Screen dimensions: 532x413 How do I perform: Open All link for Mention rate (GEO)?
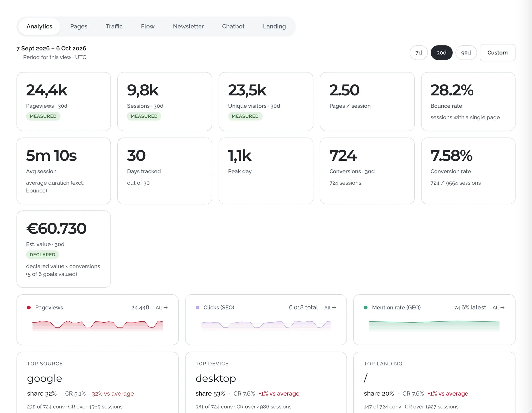(x=498, y=308)
